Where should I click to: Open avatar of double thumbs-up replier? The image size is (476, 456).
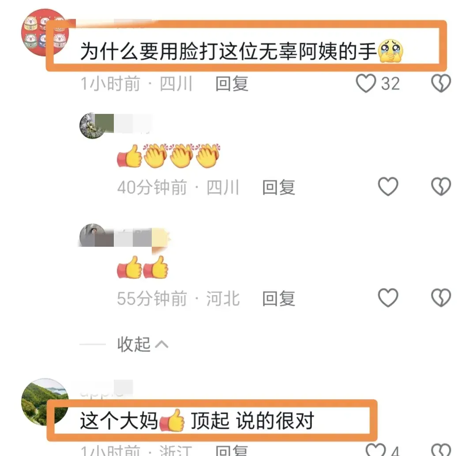[92, 236]
